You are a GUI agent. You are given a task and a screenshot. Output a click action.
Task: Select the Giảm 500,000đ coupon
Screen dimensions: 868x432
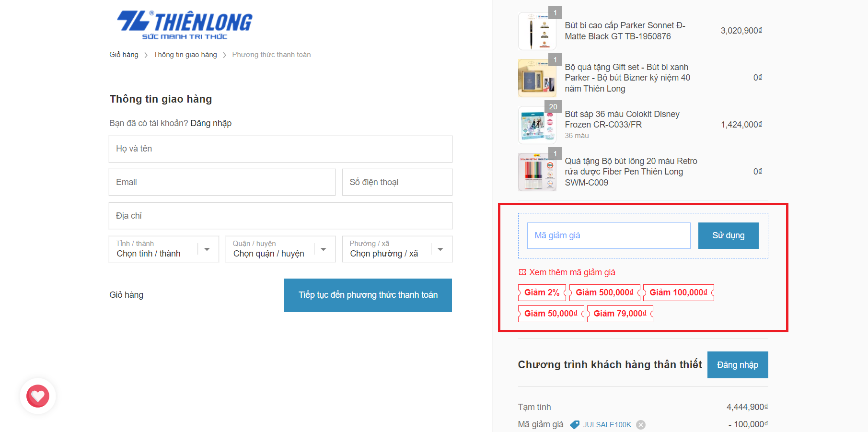pyautogui.click(x=605, y=292)
